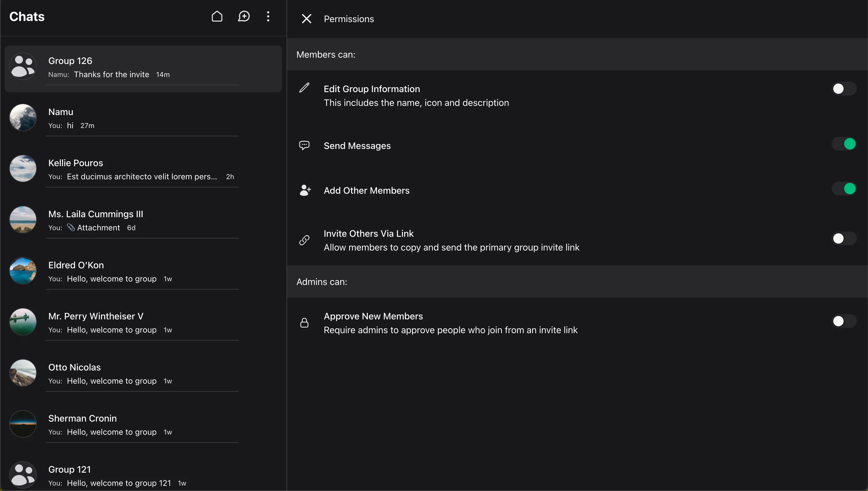Open Sherman Cronin avatar thumbnail
868x491 pixels.
[x=23, y=424]
